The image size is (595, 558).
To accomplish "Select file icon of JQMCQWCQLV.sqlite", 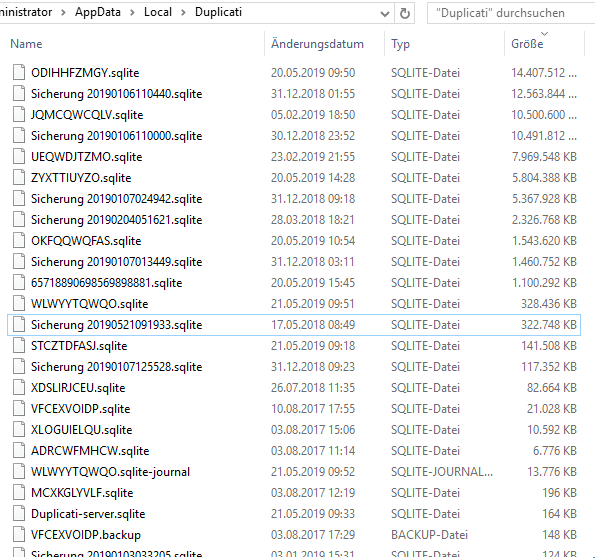I will [19, 115].
